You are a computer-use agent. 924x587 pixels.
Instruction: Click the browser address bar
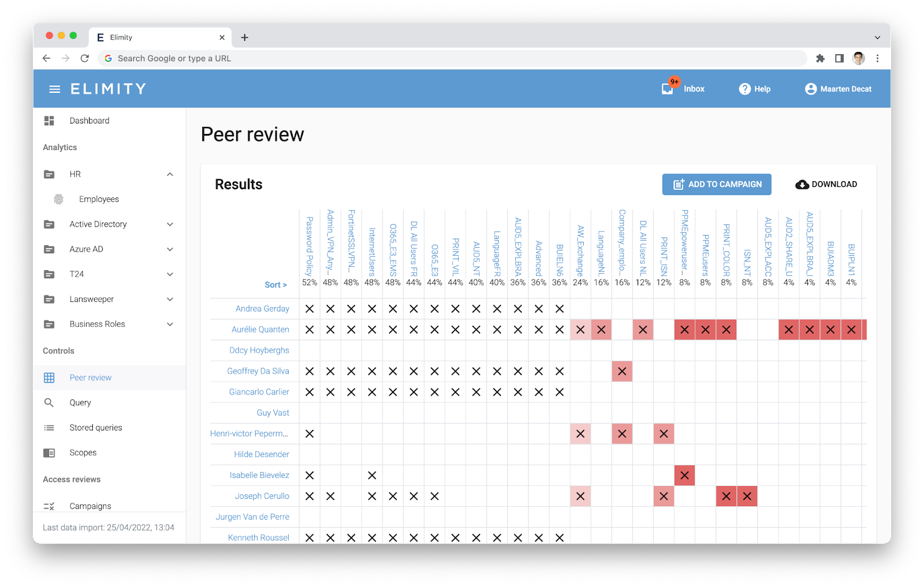point(404,58)
